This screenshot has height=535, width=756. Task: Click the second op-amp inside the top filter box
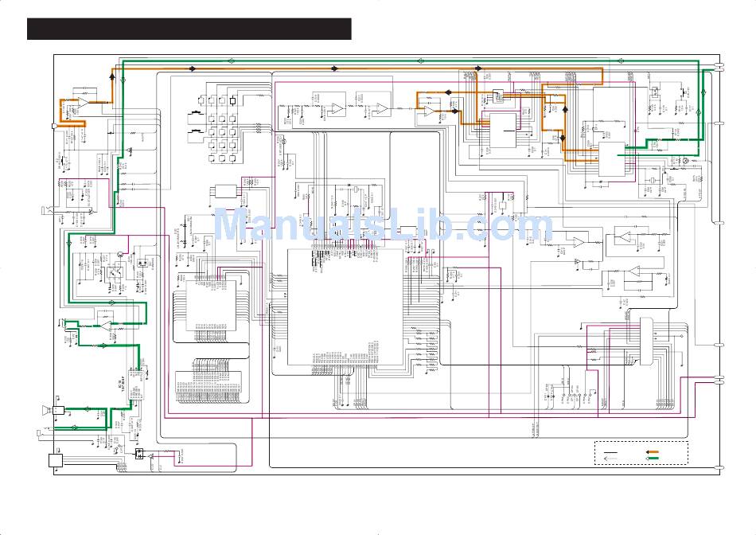click(x=382, y=108)
